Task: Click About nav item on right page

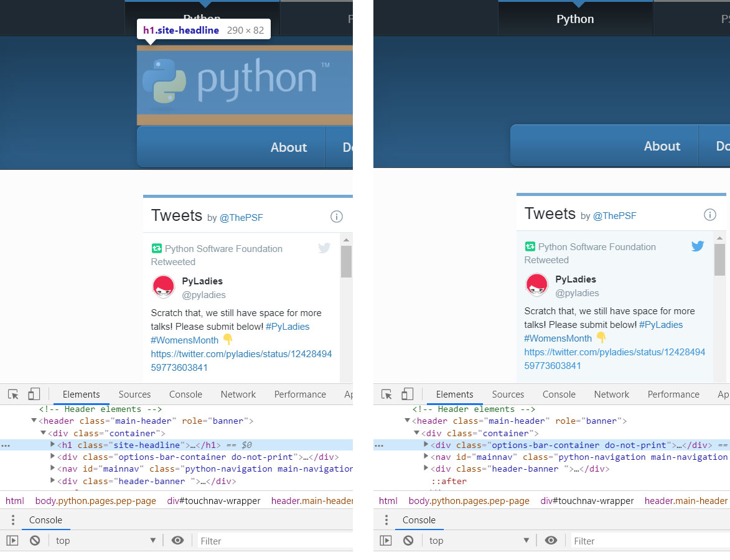Action: coord(662,146)
